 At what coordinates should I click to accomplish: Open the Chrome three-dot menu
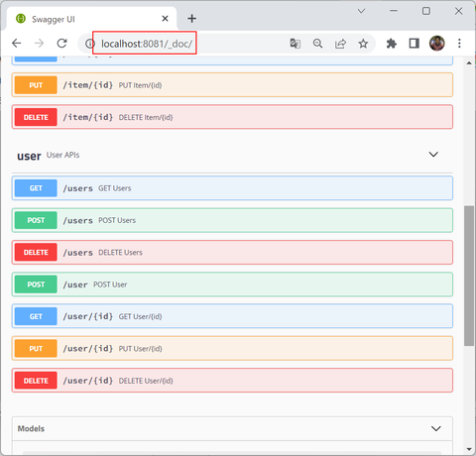pyautogui.click(x=459, y=44)
